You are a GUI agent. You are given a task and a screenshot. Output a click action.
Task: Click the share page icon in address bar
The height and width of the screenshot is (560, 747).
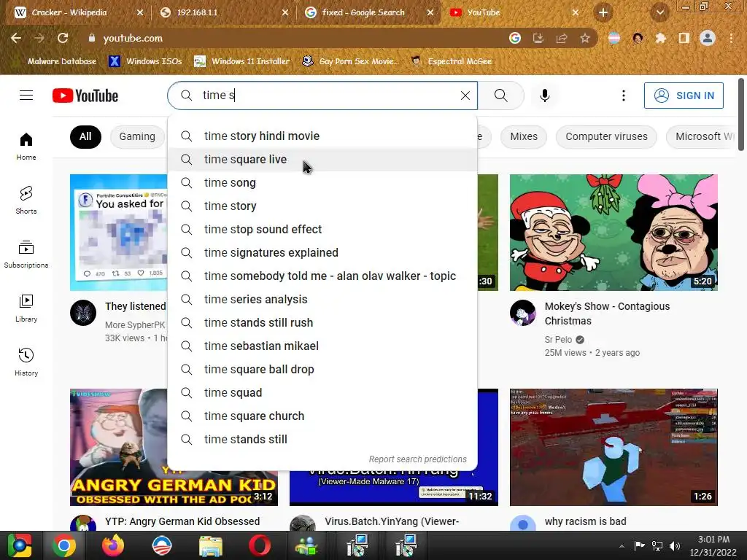[562, 38]
